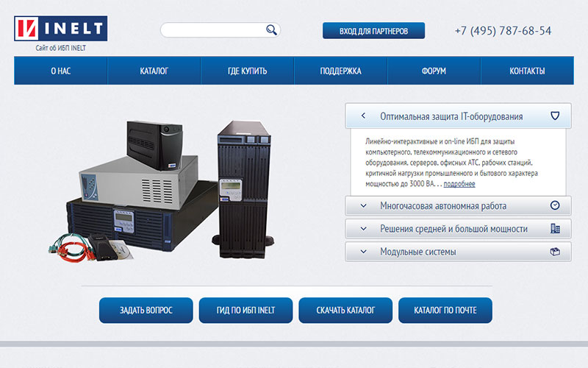Click phone number '+7 (495) 787-68-54'

pos(503,31)
